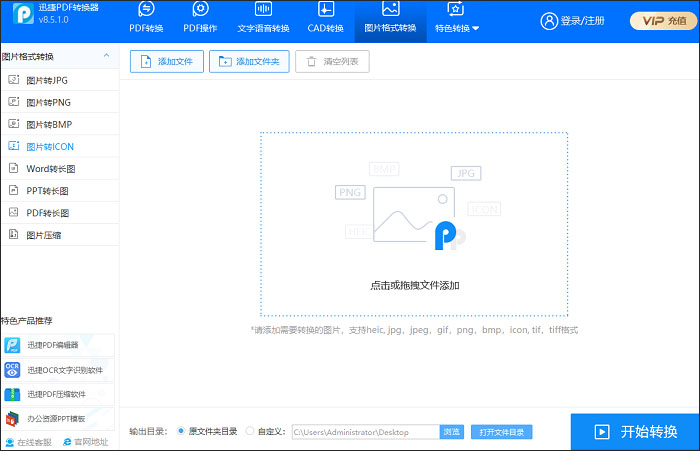Click the PDF压缩 zip archive icon
This screenshot has width=700, height=451.
[12, 394]
